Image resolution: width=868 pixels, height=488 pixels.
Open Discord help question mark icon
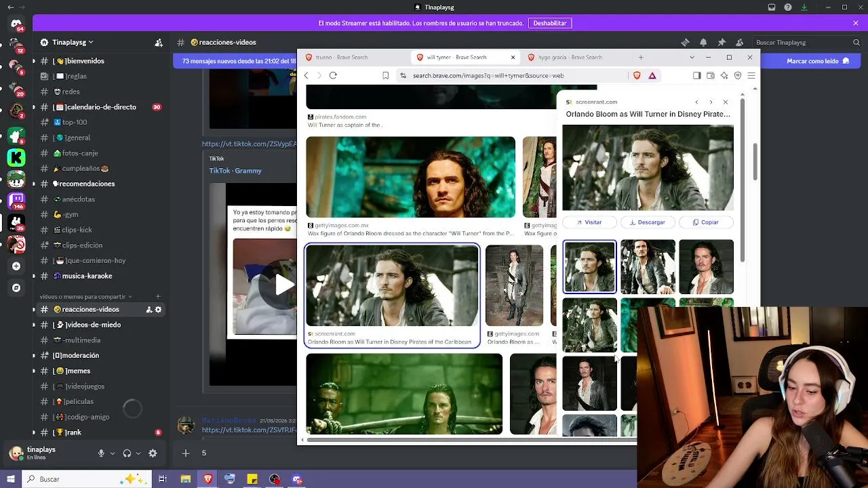coord(788,7)
